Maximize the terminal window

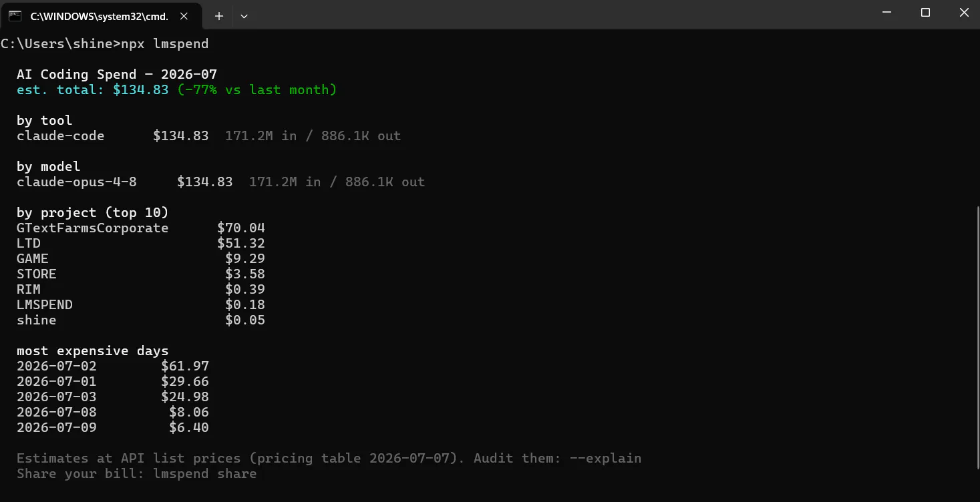(925, 13)
